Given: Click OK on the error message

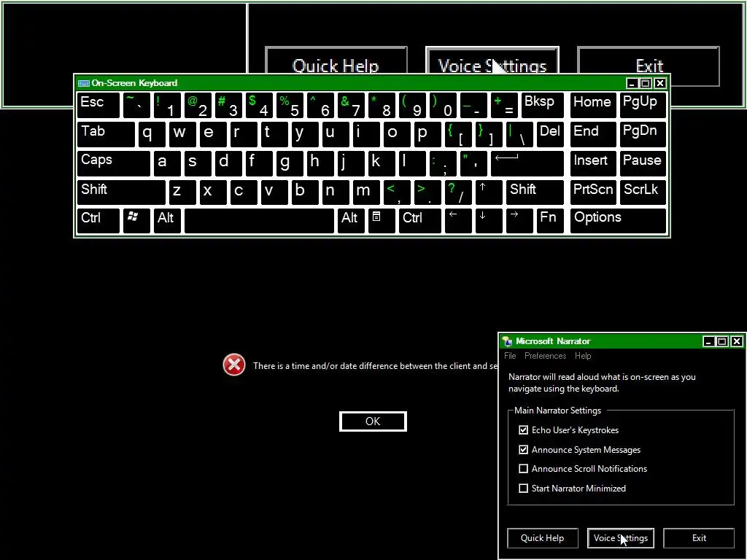Looking at the screenshot, I should click(373, 421).
